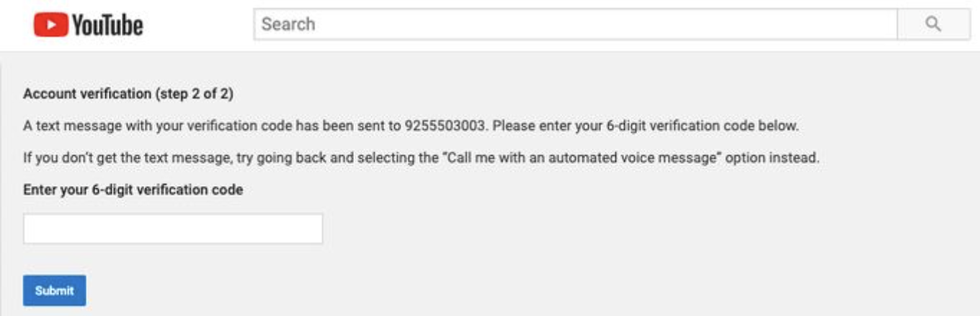The width and height of the screenshot is (980, 316).
Task: Click the blue Submit button
Action: coord(55,290)
